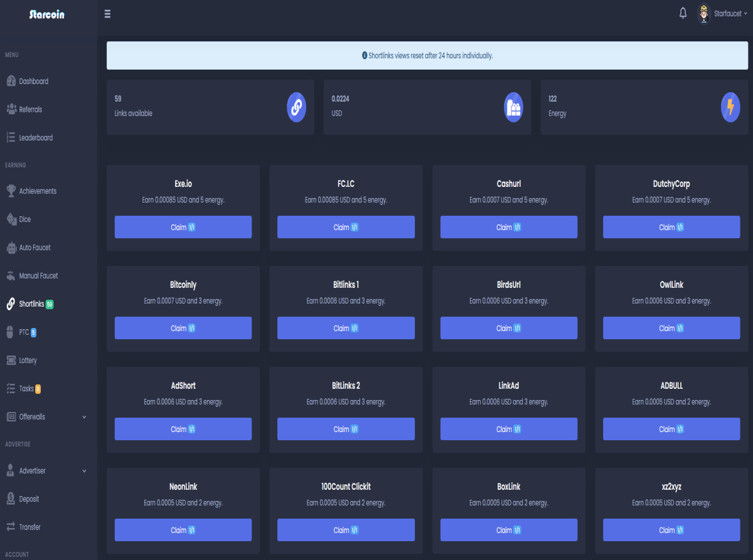Click the Achievements trophy icon

pos(11,191)
